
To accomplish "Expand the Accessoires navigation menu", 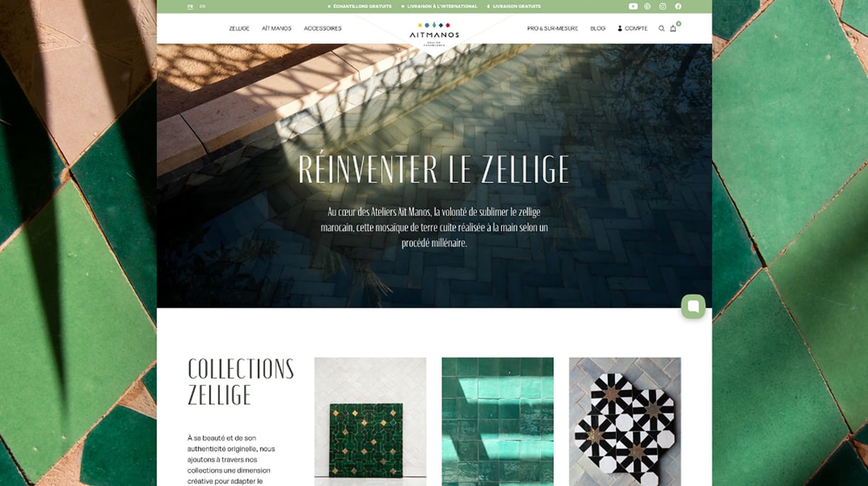I will (x=323, y=28).
